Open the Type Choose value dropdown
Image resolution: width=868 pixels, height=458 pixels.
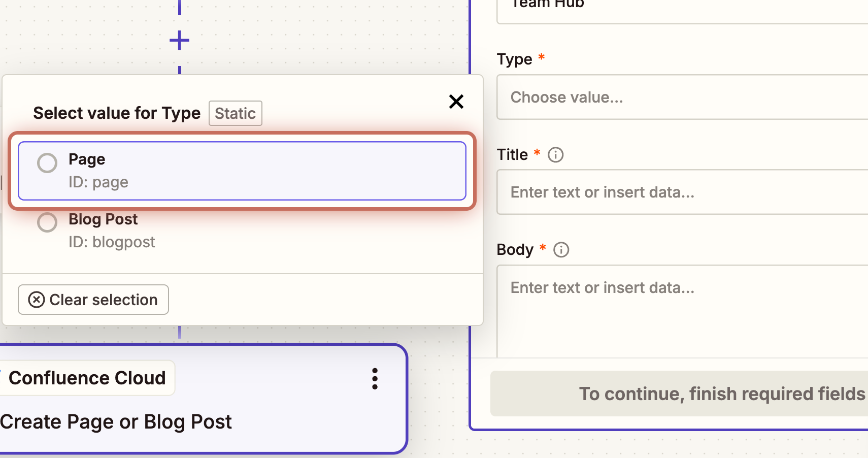tap(682, 97)
